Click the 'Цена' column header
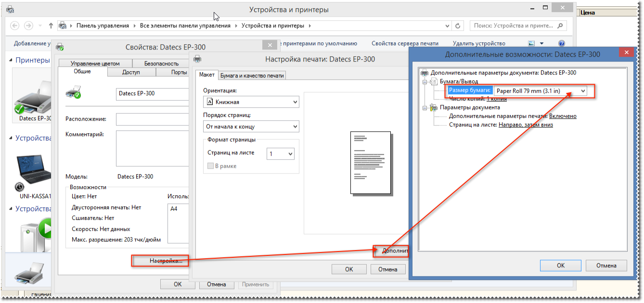Image resolution: width=644 pixels, height=303 pixels. [588, 13]
